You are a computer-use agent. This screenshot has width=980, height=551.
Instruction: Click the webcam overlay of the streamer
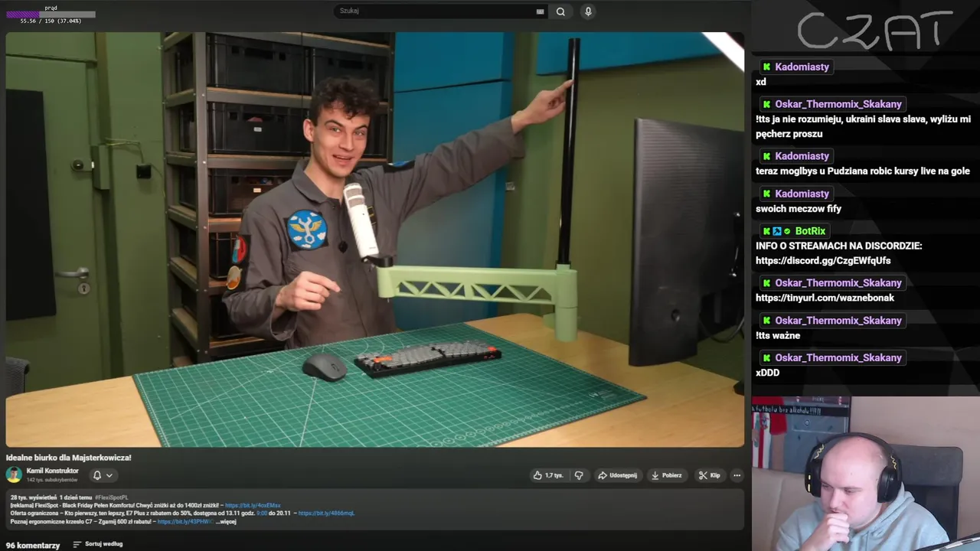tap(866, 474)
